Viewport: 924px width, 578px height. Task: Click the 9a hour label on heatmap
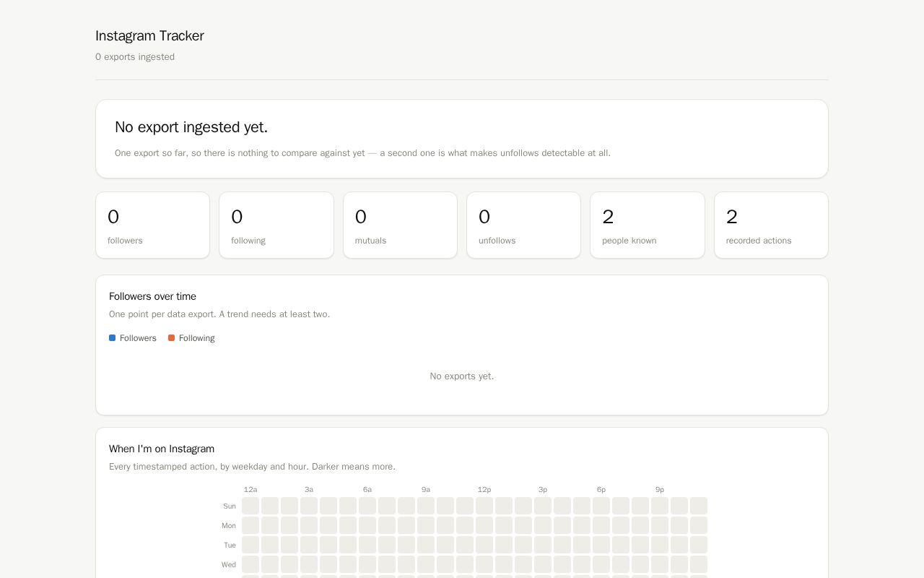click(426, 490)
